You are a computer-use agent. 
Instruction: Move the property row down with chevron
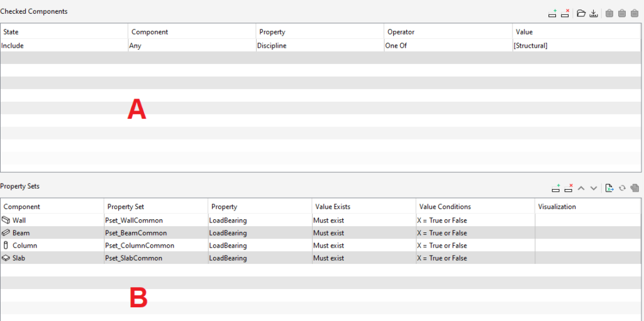coord(594,188)
